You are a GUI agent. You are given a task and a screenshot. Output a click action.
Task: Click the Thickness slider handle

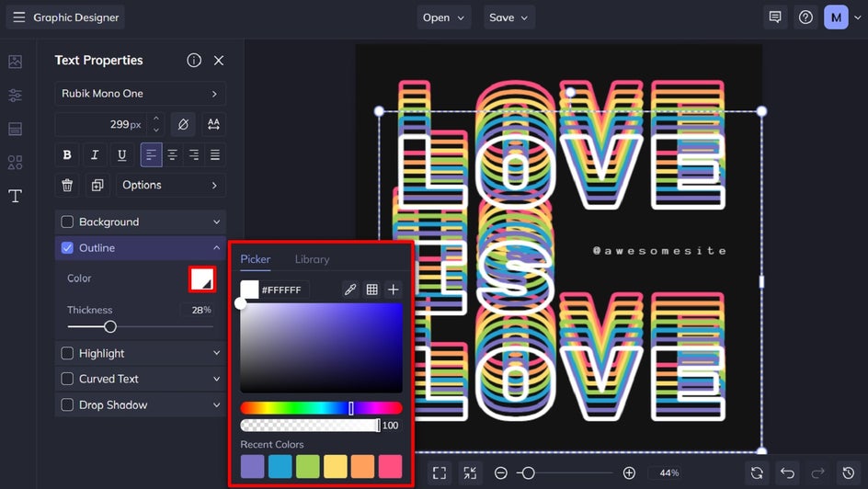coord(110,326)
